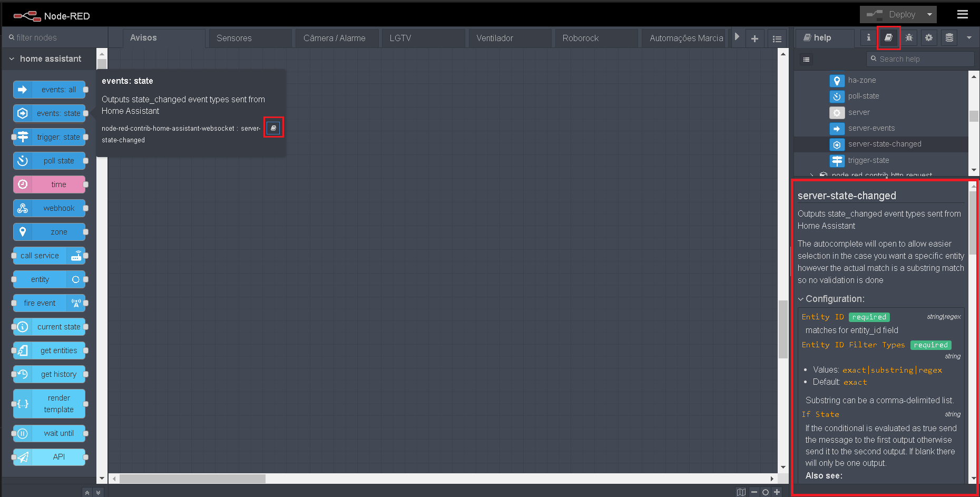The image size is (980, 497).
Task: Select the 'zone' palette node
Action: click(50, 232)
